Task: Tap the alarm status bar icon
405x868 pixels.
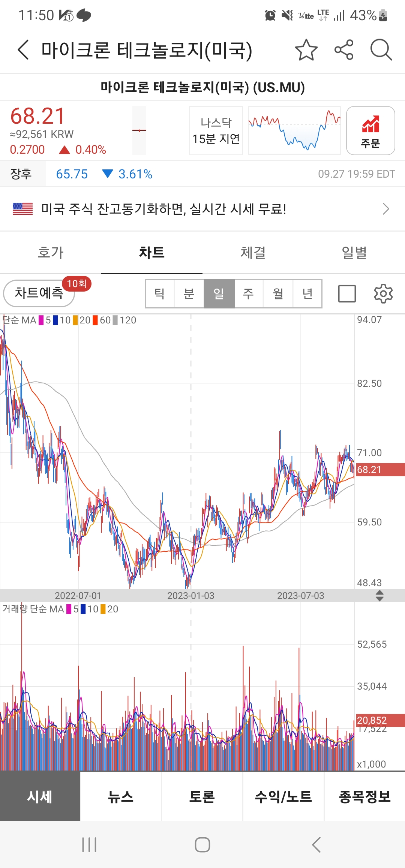Action: (270, 15)
